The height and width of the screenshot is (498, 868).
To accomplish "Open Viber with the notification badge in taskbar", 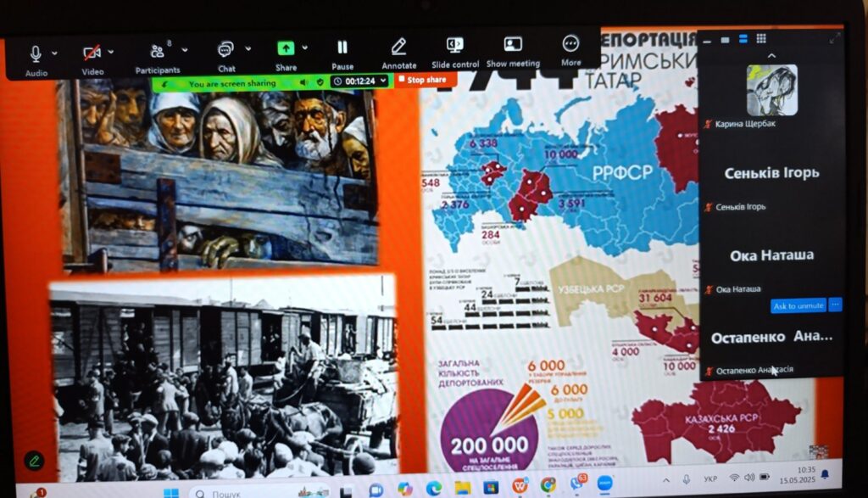I will 577,484.
